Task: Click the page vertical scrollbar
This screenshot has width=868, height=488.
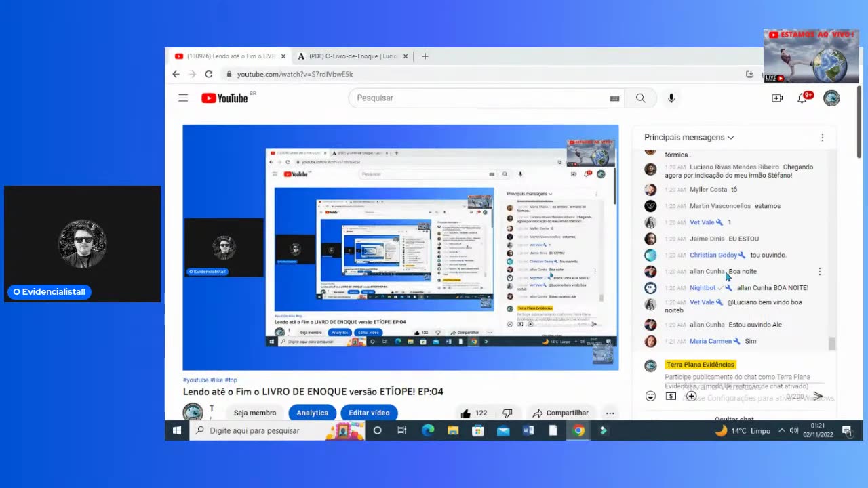Action: tap(859, 122)
